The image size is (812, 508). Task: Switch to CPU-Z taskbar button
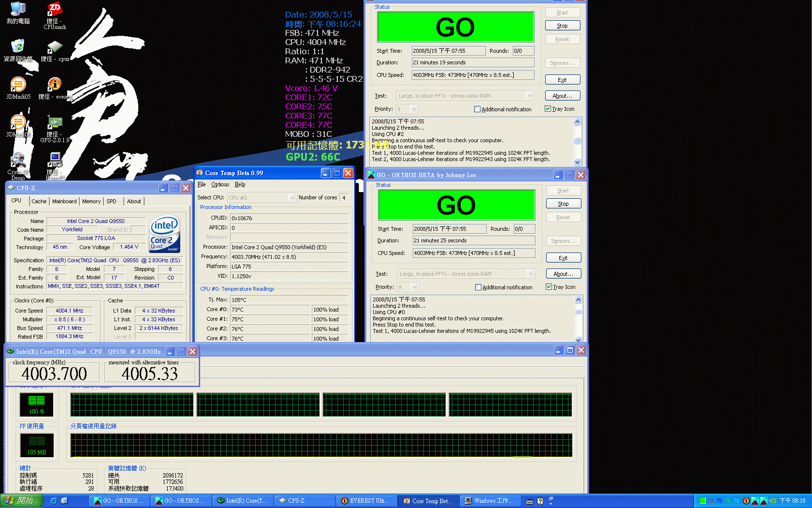click(304, 501)
